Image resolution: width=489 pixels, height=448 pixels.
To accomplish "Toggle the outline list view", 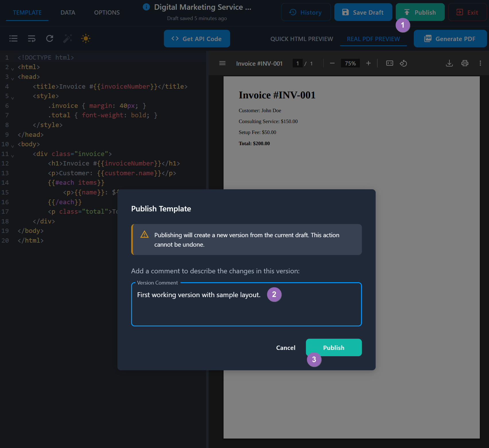I will [x=13, y=38].
